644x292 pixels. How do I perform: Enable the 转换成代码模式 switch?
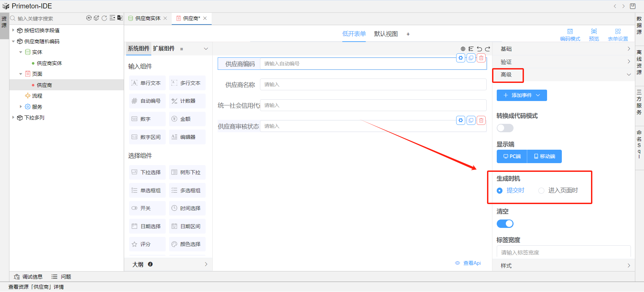coord(505,128)
